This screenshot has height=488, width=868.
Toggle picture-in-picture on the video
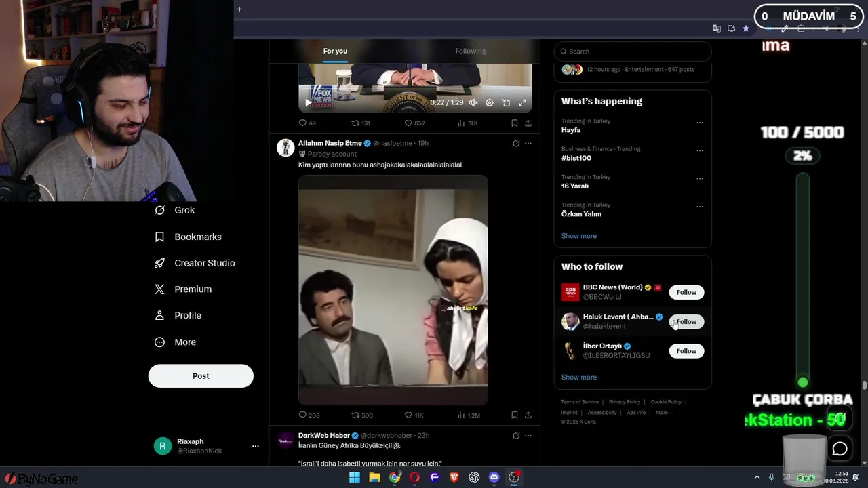pyautogui.click(x=506, y=103)
